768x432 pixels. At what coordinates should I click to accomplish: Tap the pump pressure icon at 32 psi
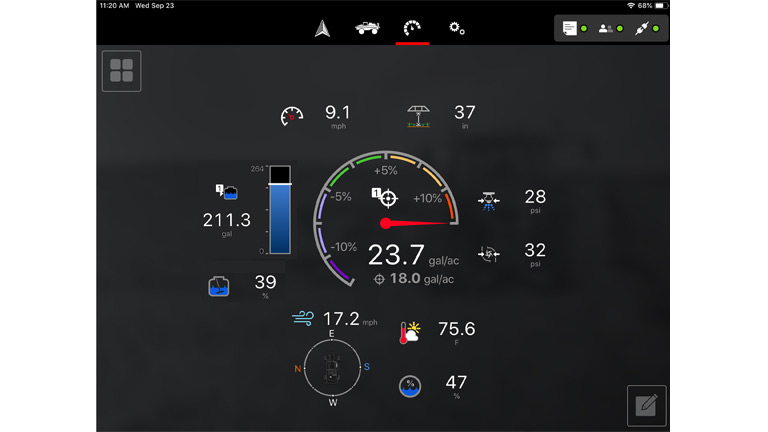pos(489,254)
